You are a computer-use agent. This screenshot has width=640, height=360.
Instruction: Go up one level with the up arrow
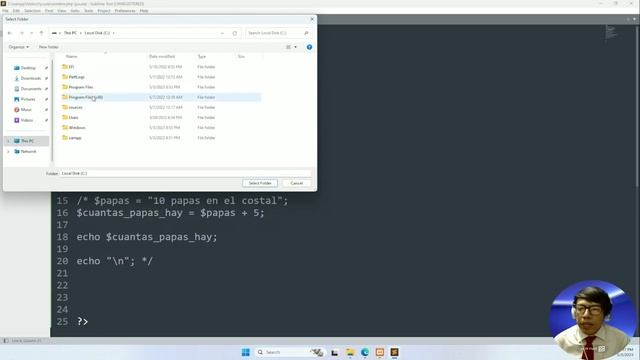pyautogui.click(x=41, y=33)
